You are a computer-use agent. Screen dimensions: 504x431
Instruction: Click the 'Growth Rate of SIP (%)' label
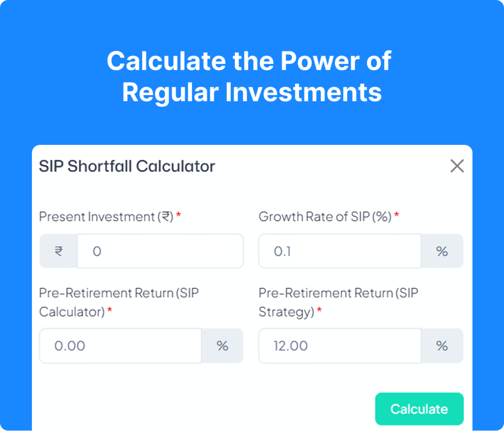[x=325, y=217]
